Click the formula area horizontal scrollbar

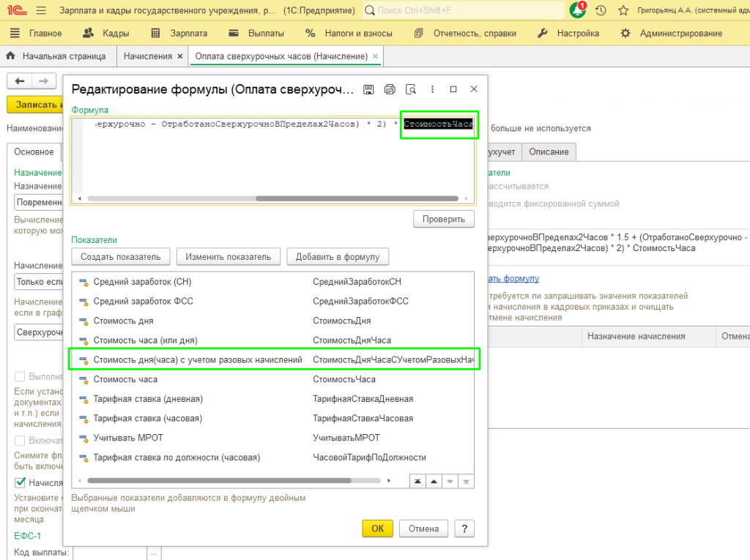(357, 198)
